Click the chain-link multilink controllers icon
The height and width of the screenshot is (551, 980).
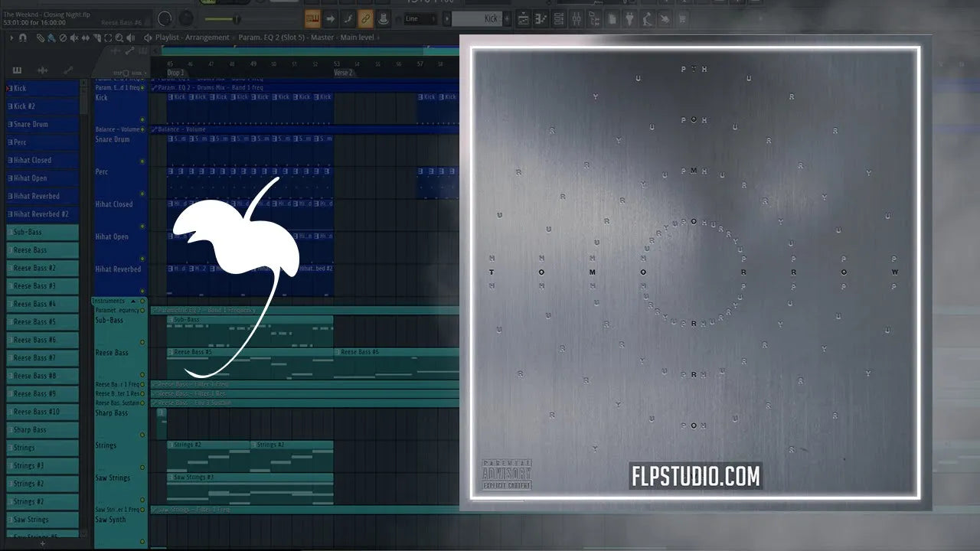pyautogui.click(x=366, y=18)
